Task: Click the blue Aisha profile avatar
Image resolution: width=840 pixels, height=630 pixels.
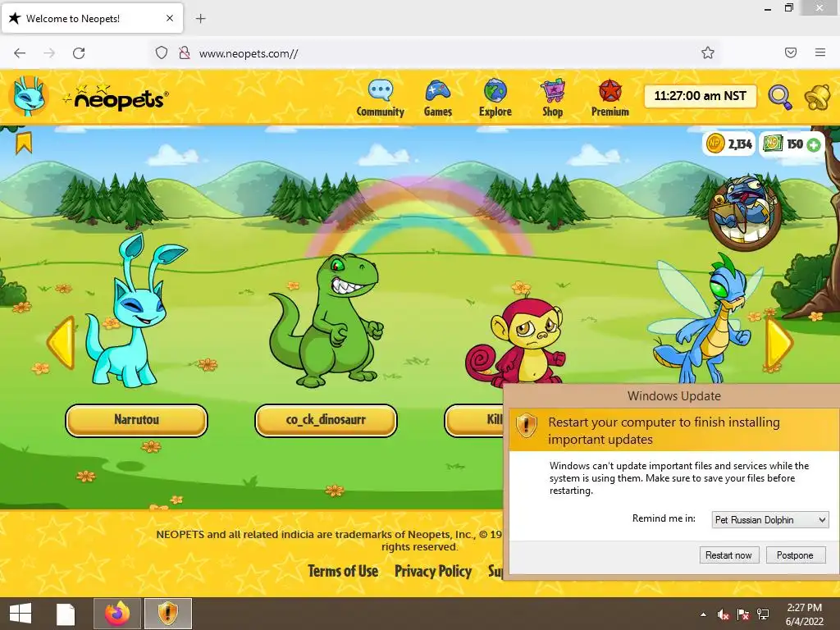Action: click(29, 97)
